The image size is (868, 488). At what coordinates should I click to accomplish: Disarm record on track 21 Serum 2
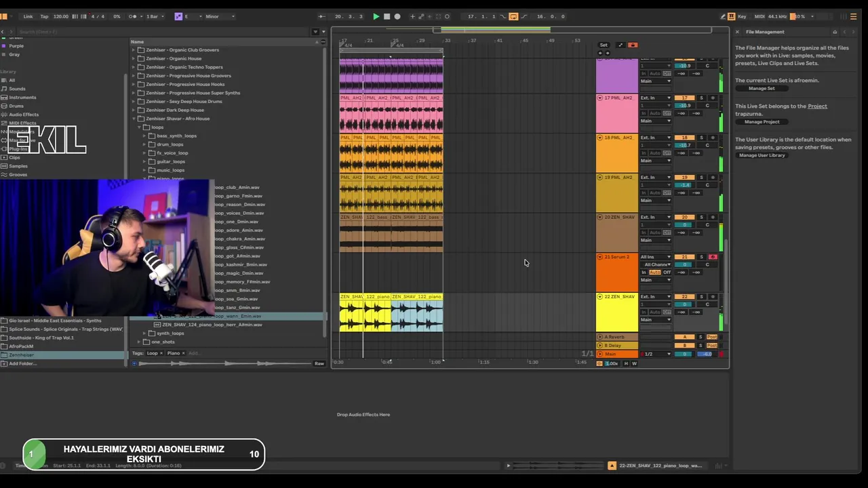713,258
